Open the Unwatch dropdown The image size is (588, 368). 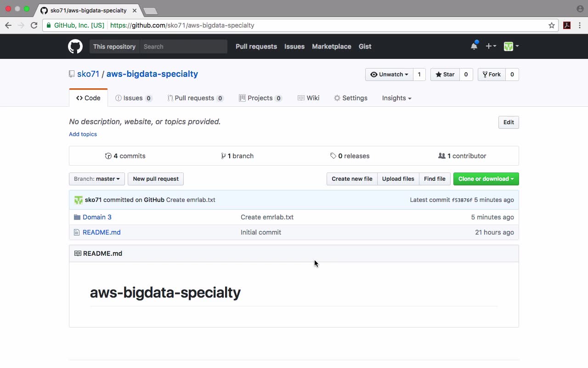[389, 75]
